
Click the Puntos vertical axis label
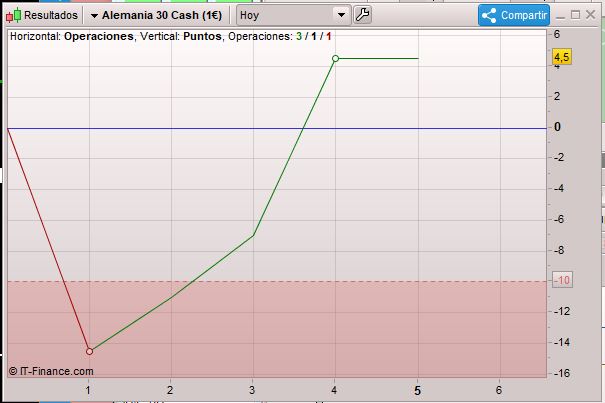click(202, 36)
